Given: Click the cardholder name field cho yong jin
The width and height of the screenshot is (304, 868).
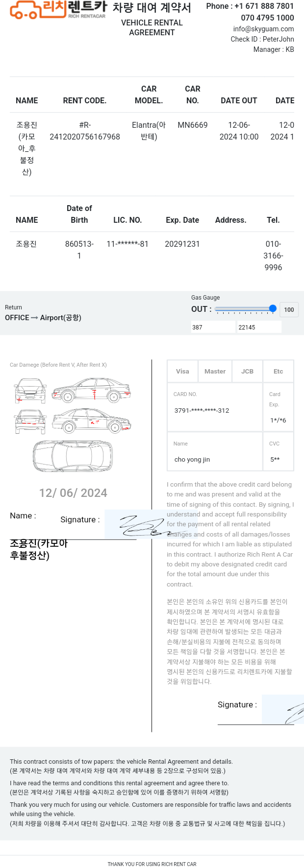Looking at the screenshot, I should click(215, 451).
